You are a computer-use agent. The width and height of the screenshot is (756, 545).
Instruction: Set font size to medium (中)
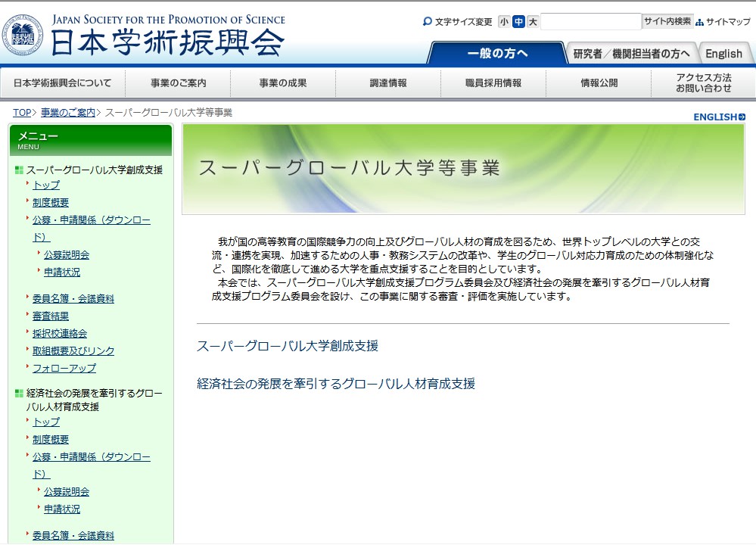(x=518, y=22)
